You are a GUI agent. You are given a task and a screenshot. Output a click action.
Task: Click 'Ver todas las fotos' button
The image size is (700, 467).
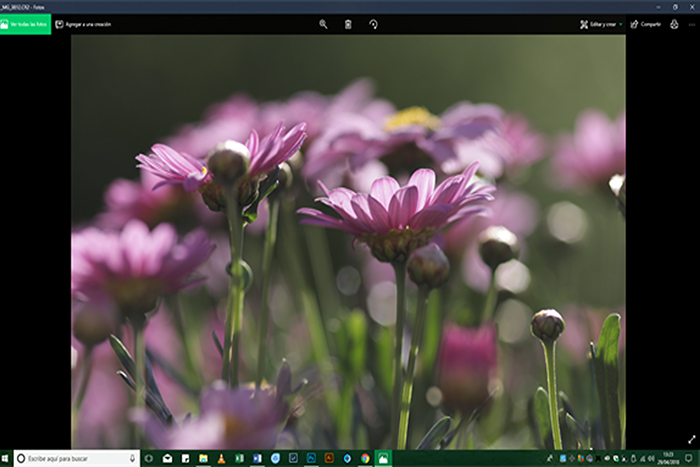[25, 24]
